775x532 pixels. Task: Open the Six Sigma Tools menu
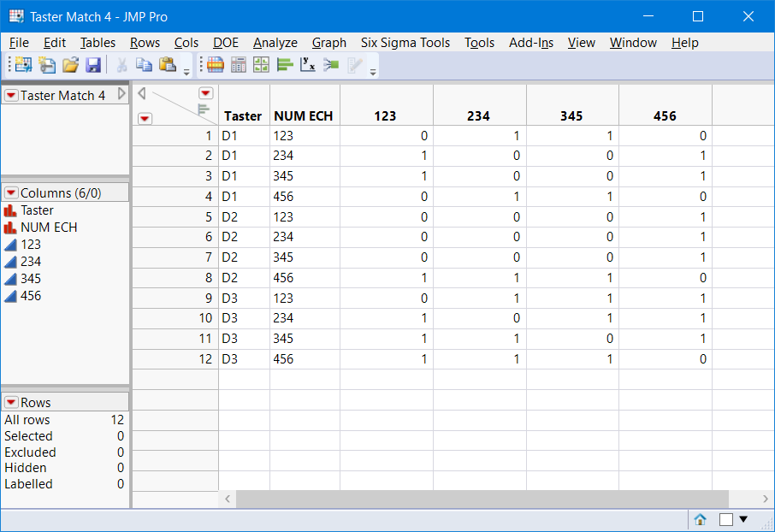click(x=405, y=42)
